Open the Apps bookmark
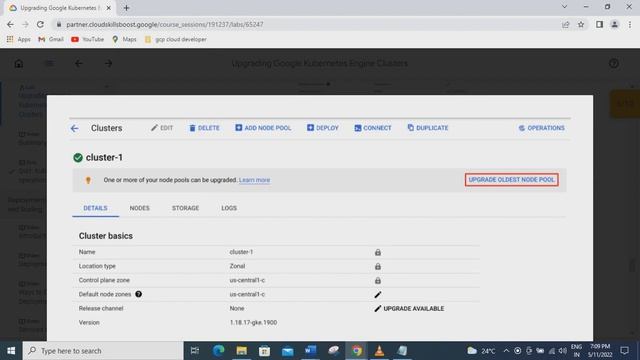 click(x=19, y=40)
